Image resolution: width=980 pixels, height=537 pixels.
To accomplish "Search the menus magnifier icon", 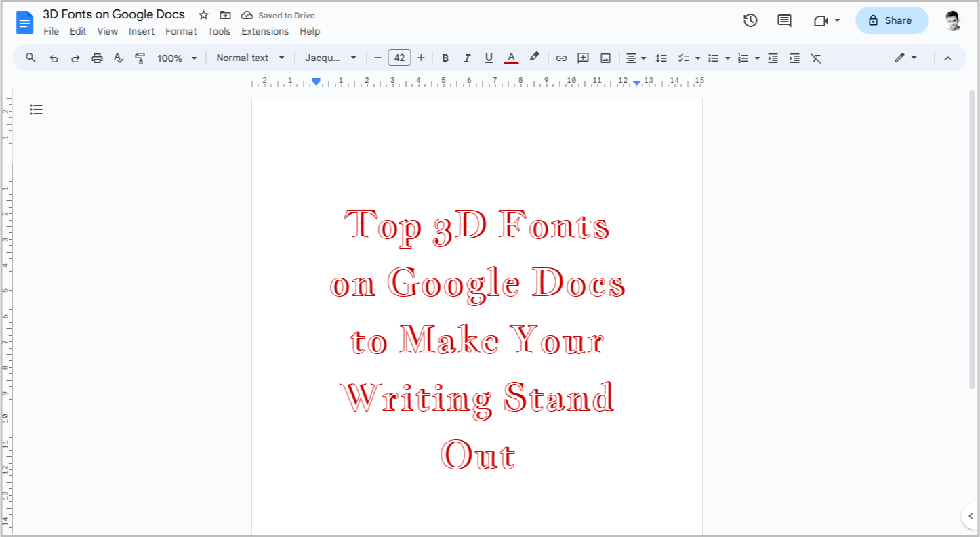I will coord(30,58).
